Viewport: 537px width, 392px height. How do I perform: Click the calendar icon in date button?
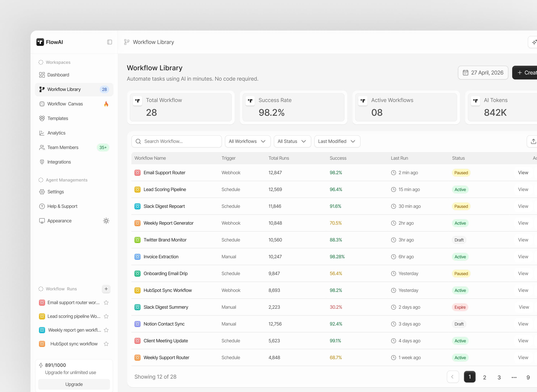[x=466, y=73]
